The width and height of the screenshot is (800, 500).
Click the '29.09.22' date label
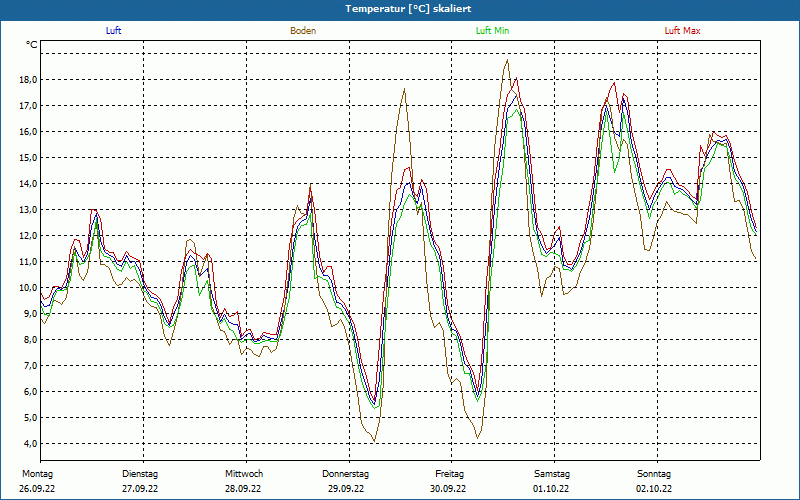346,489
